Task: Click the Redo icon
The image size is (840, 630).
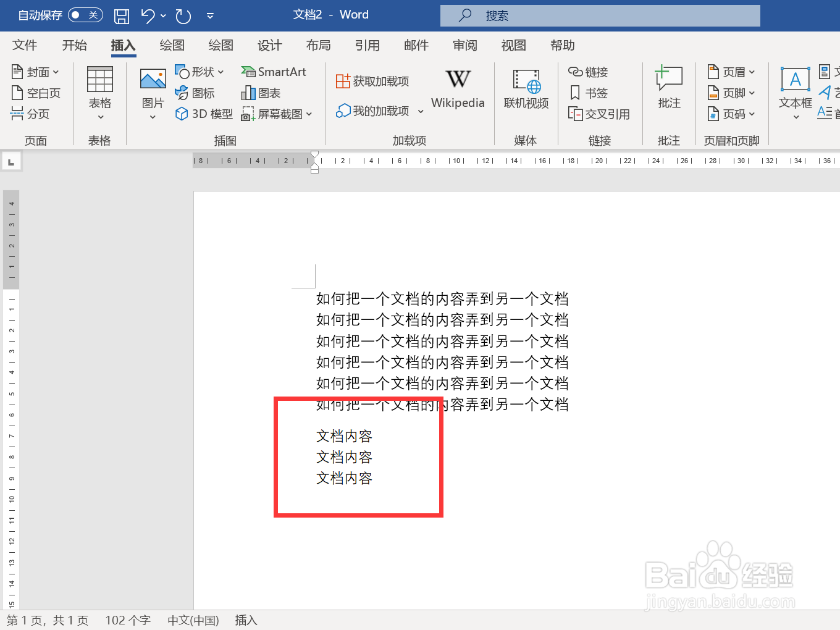Action: point(183,16)
